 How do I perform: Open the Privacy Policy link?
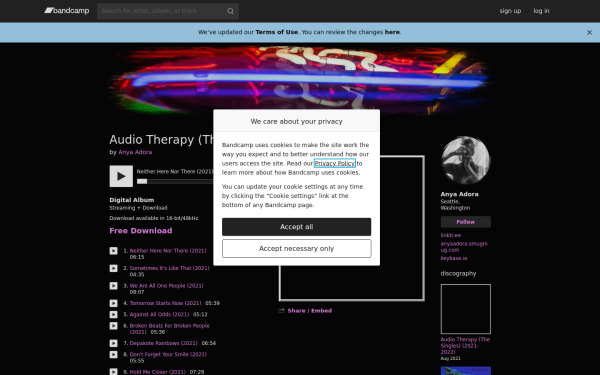[x=335, y=163]
